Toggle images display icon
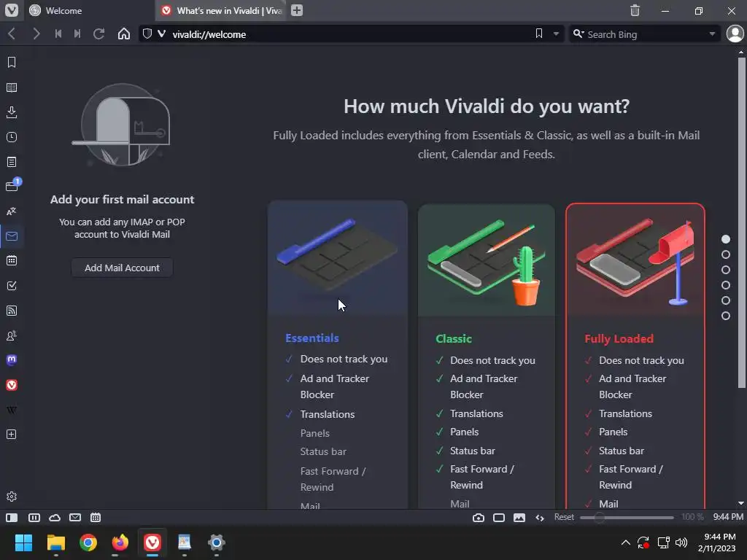 click(x=519, y=518)
